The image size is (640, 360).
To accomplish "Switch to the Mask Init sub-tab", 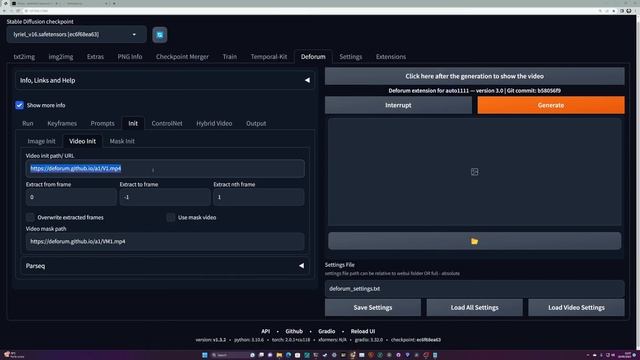I will pyautogui.click(x=122, y=141).
